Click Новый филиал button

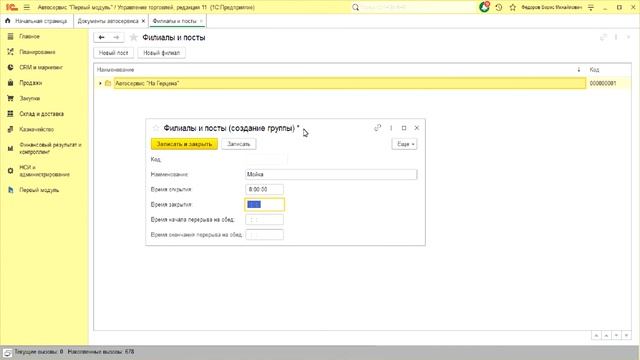click(162, 53)
